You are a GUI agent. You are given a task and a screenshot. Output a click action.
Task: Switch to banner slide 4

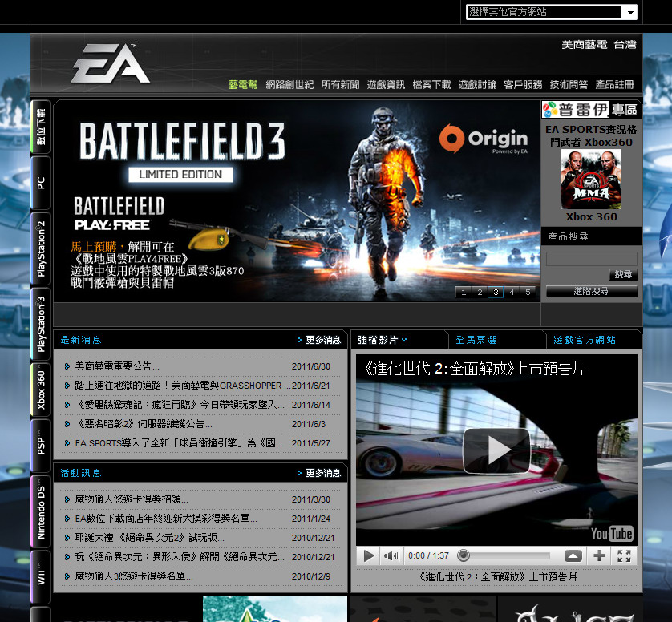[x=512, y=293]
